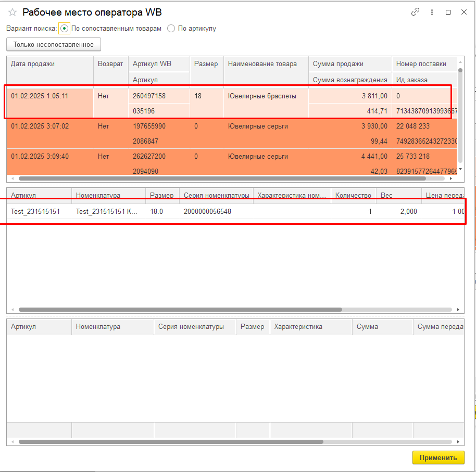
Task: Select the По сопоставленным товарам search option
Action: (x=64, y=29)
